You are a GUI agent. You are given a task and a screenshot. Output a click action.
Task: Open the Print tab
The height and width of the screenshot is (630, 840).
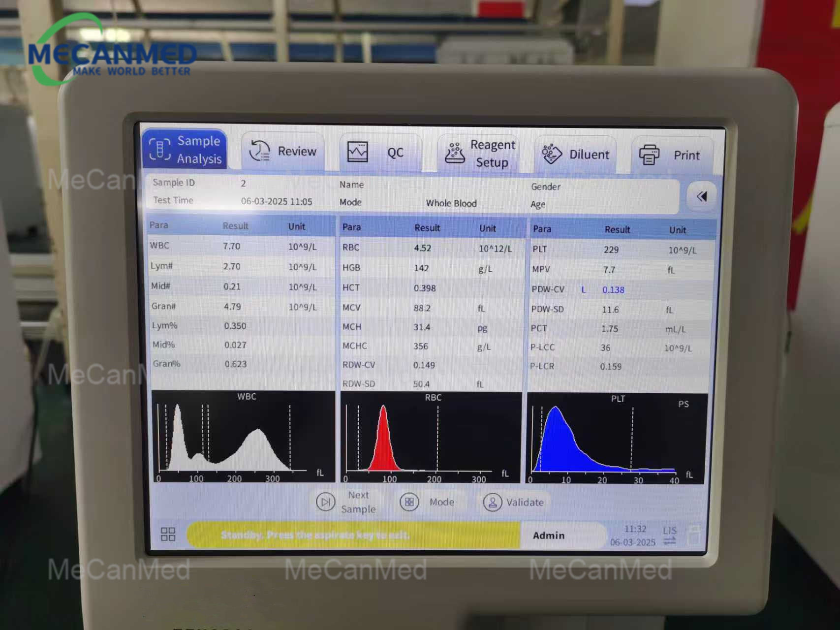[x=672, y=155]
